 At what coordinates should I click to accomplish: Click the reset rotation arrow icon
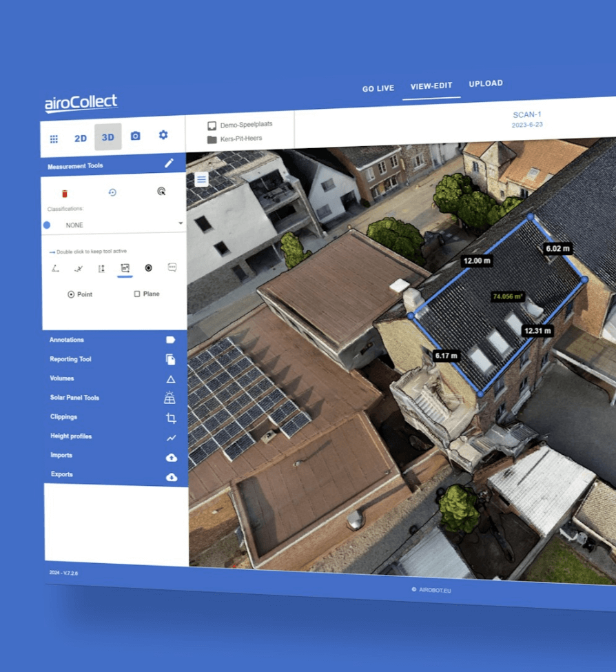pos(112,192)
